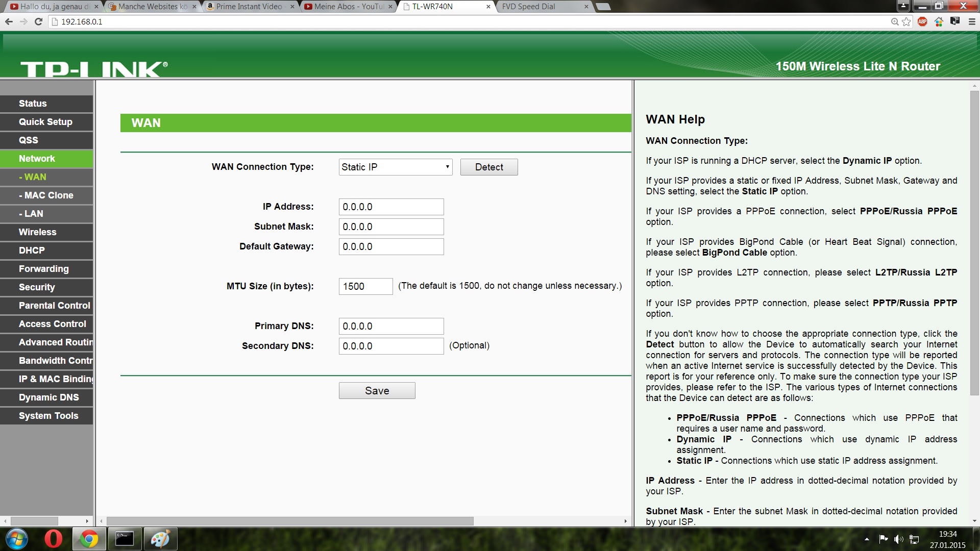Click the Primary DNS field
Screen dimensions: 980x551
pos(391,327)
